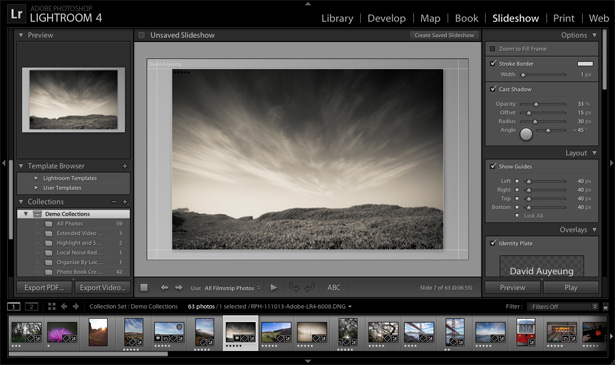The height and width of the screenshot is (365, 615).
Task: Remove collection with minus icon
Action: click(114, 202)
